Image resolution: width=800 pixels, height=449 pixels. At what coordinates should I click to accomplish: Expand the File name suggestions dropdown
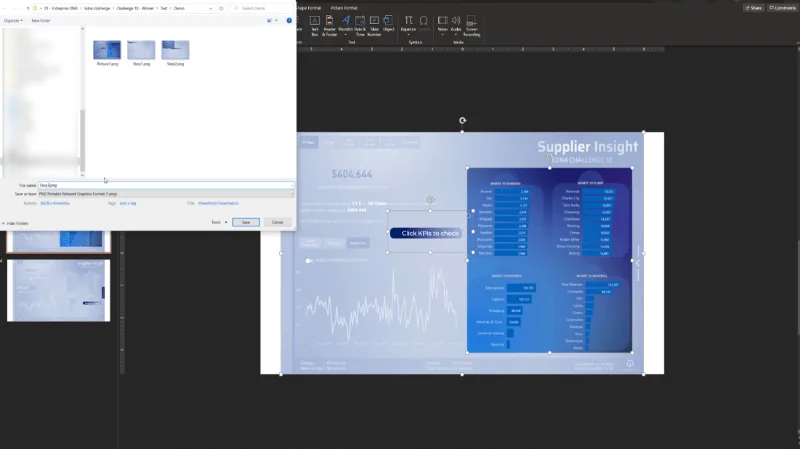[291, 185]
